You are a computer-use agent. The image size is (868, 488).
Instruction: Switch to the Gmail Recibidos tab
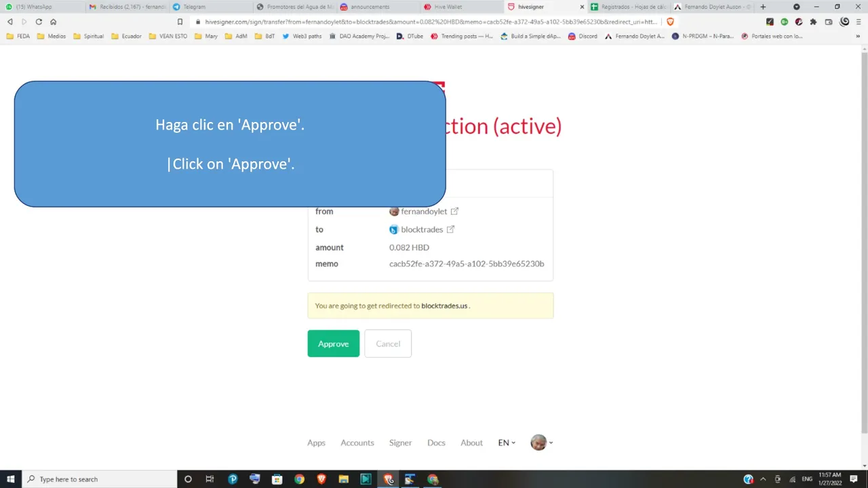coord(126,7)
